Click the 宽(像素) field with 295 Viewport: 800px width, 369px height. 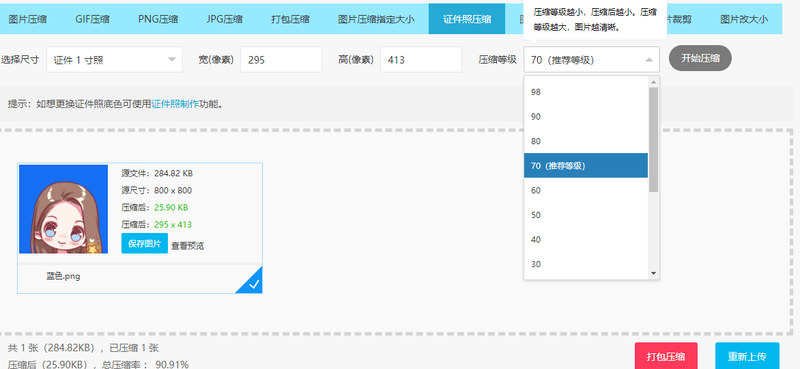tap(281, 60)
